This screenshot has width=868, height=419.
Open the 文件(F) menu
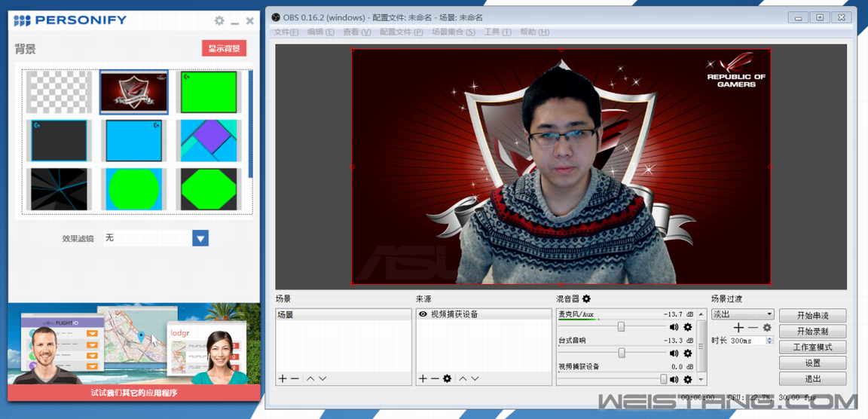tap(286, 32)
